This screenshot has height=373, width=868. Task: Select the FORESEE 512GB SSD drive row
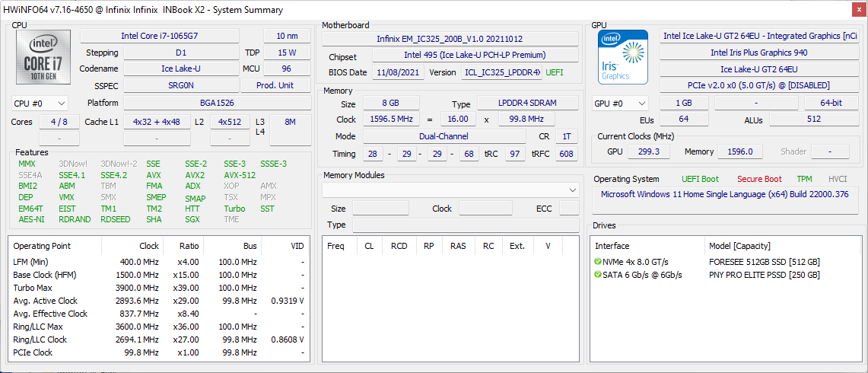coord(725,262)
